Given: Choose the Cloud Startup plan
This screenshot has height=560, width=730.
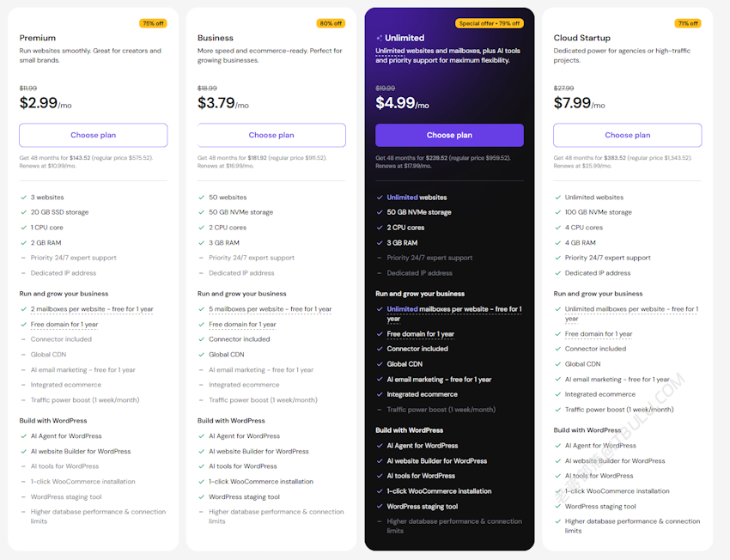Looking at the screenshot, I should click(x=627, y=135).
